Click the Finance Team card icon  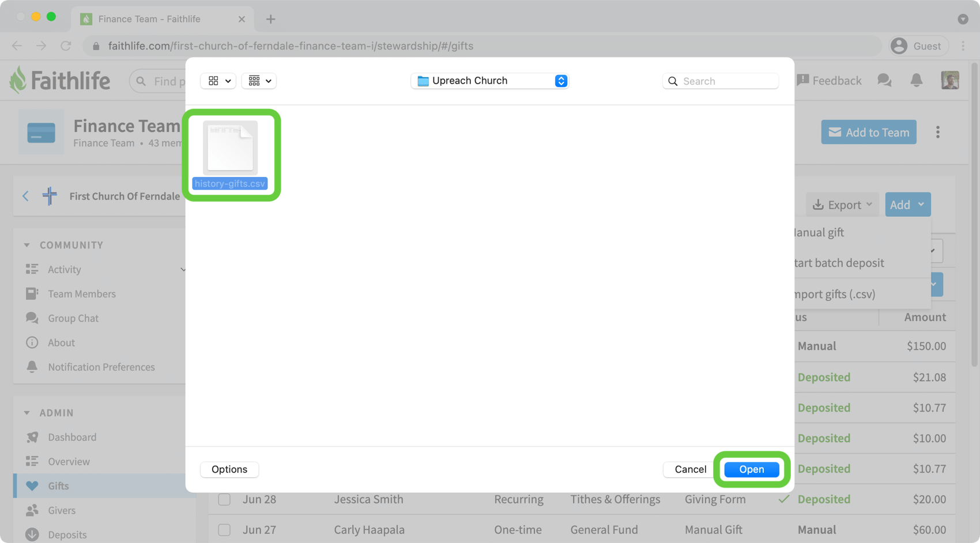click(x=41, y=132)
